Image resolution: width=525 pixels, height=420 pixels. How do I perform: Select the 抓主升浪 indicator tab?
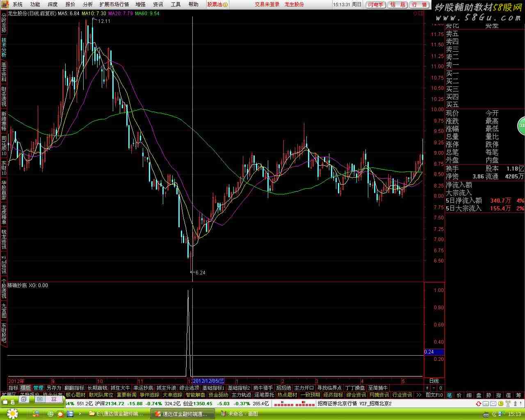166,388
